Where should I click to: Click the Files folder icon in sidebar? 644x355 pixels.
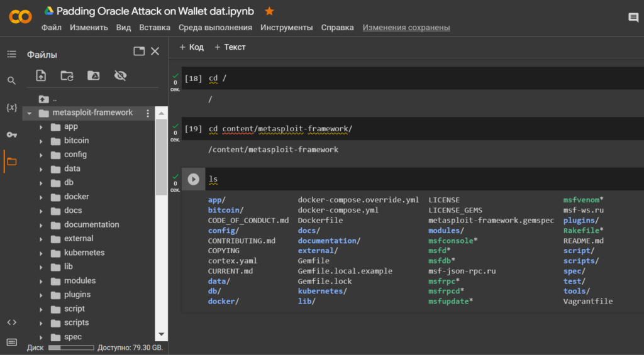[11, 161]
